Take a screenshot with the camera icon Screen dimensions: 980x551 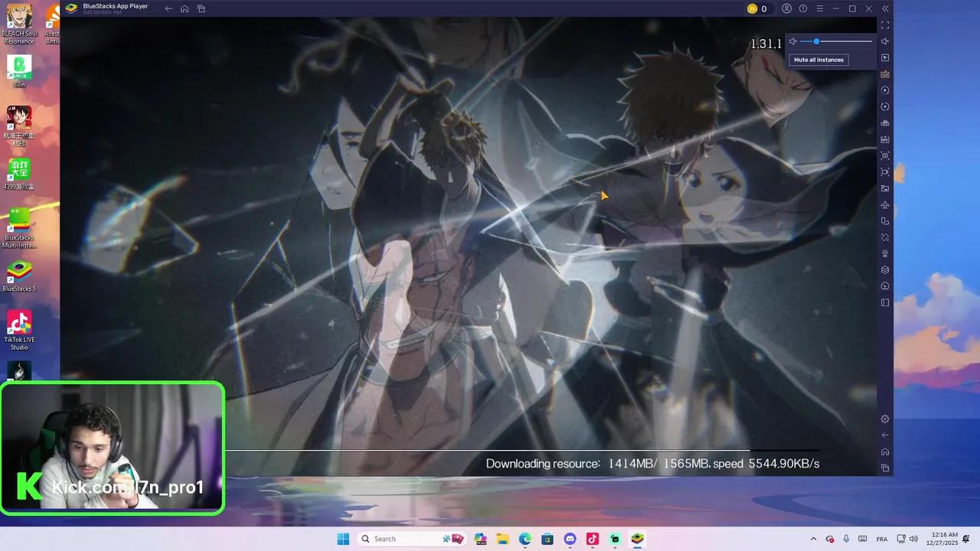click(x=885, y=155)
